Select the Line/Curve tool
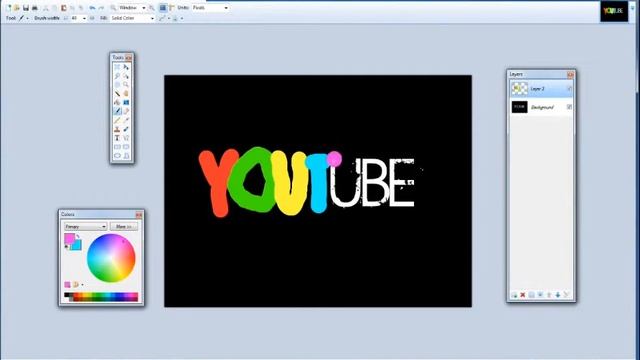The height and width of the screenshot is (360, 640). coord(126,138)
